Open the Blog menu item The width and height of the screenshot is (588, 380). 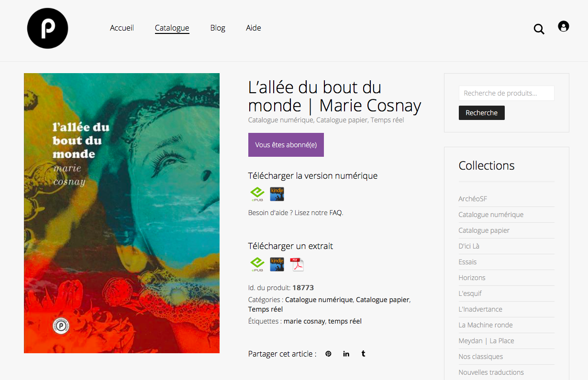218,28
